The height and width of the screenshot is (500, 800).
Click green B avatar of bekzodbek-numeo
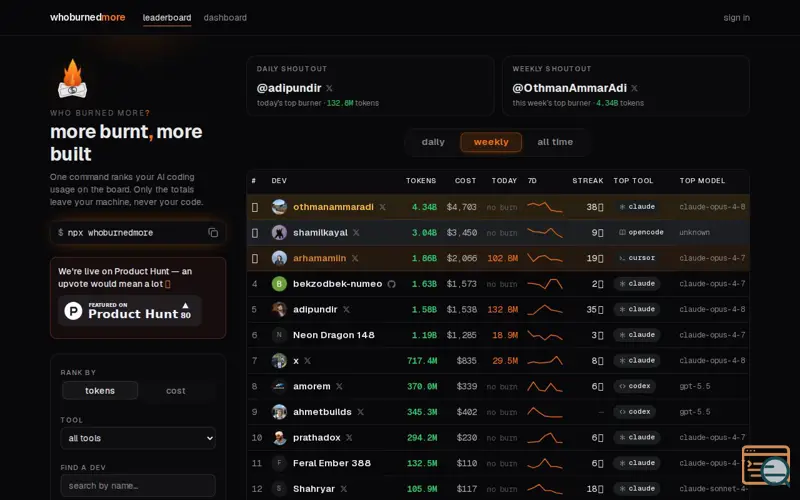click(x=279, y=284)
